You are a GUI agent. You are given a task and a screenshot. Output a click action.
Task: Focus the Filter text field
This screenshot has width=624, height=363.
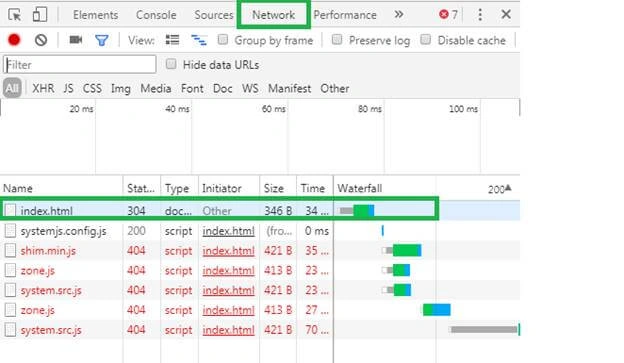coord(80,64)
